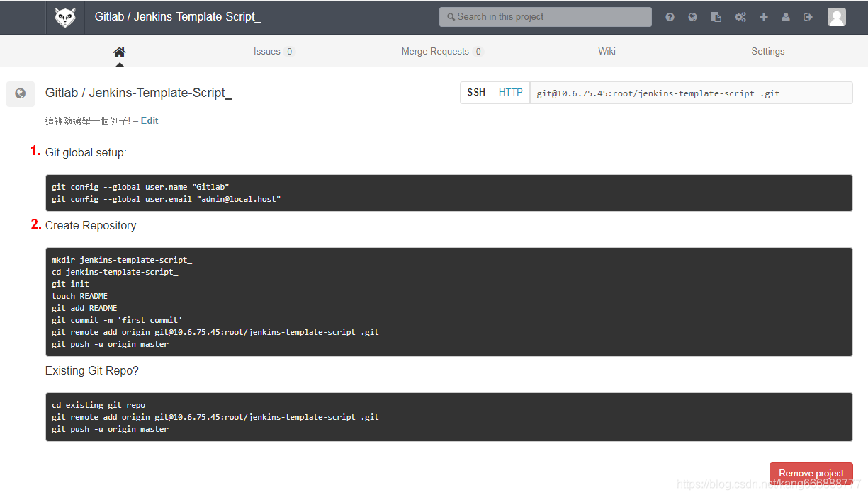Click the 'touch README' line
This screenshot has height=497, width=868.
(x=79, y=296)
